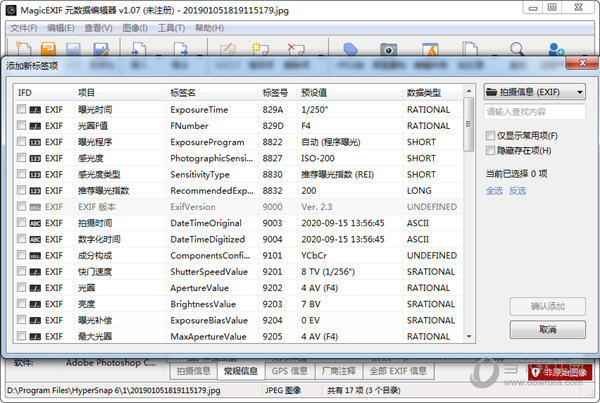Click the tag list scrollbar thumb
This screenshot has width=600, height=403.
coord(468,124)
